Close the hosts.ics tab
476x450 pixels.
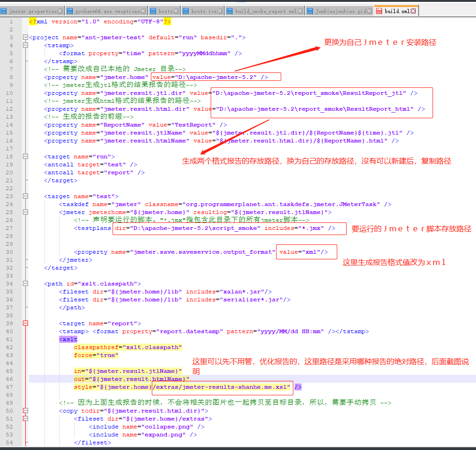tap(220, 11)
